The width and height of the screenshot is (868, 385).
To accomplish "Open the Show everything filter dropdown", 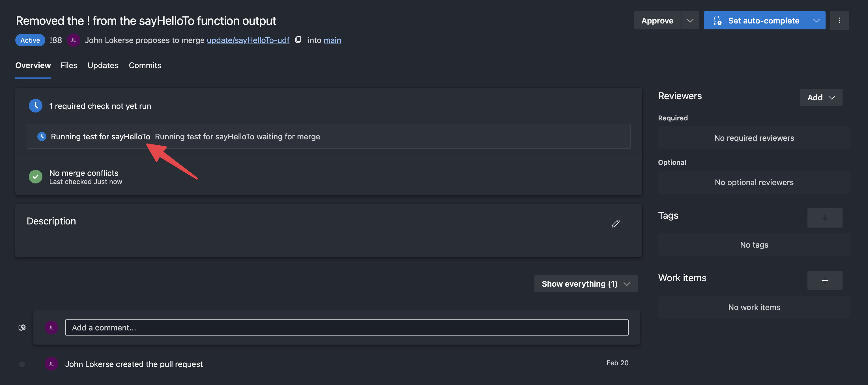I will pyautogui.click(x=586, y=284).
